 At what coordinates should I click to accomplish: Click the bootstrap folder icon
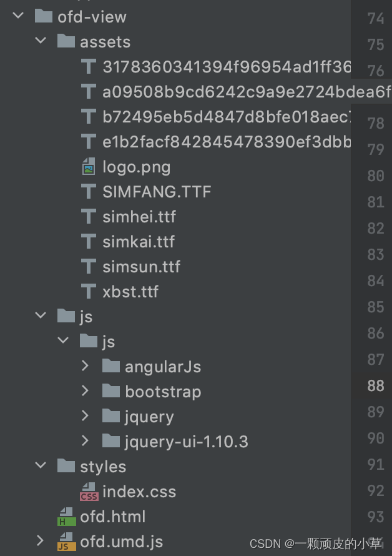tap(111, 390)
